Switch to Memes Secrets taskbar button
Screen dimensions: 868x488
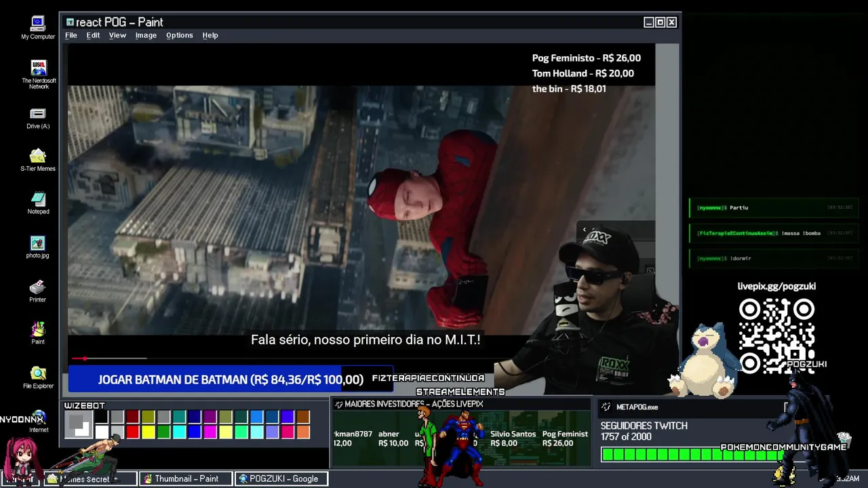pyautogui.click(x=90, y=479)
